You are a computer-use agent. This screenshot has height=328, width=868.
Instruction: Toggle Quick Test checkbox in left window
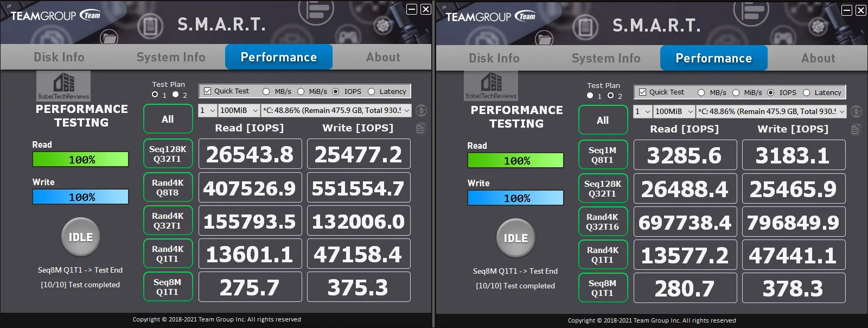tap(207, 91)
